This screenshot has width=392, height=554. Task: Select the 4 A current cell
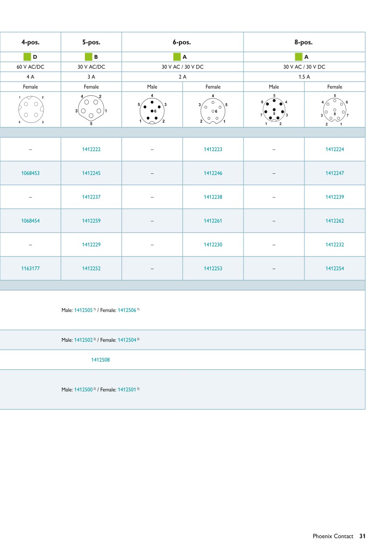click(x=30, y=77)
